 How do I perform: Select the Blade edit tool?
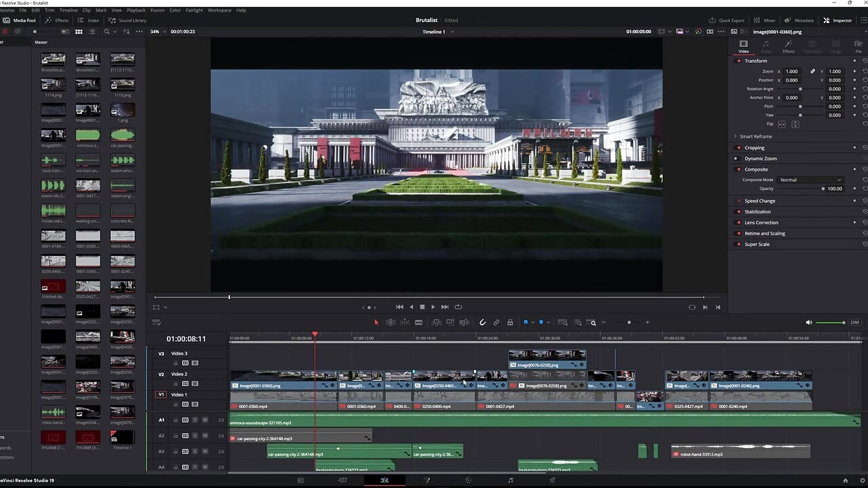418,323
